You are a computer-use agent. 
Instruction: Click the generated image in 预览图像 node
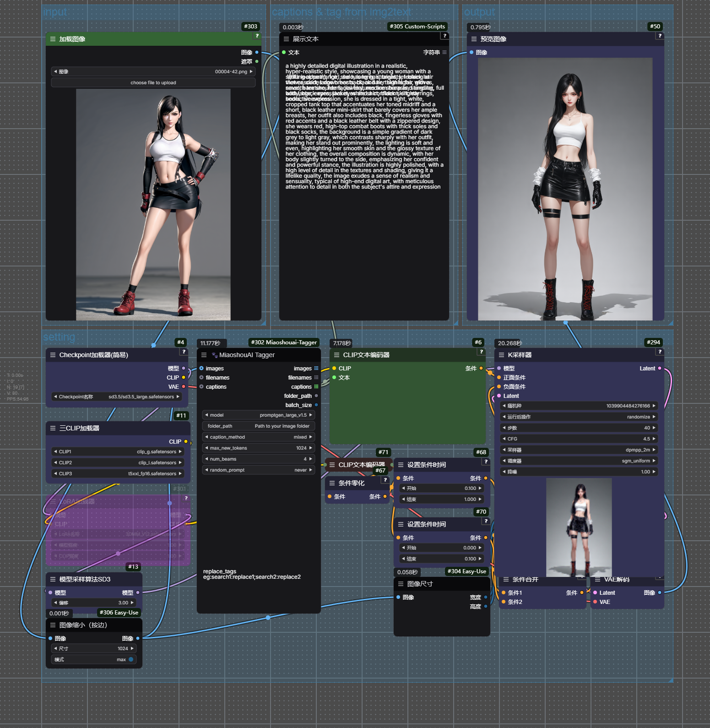(x=565, y=189)
